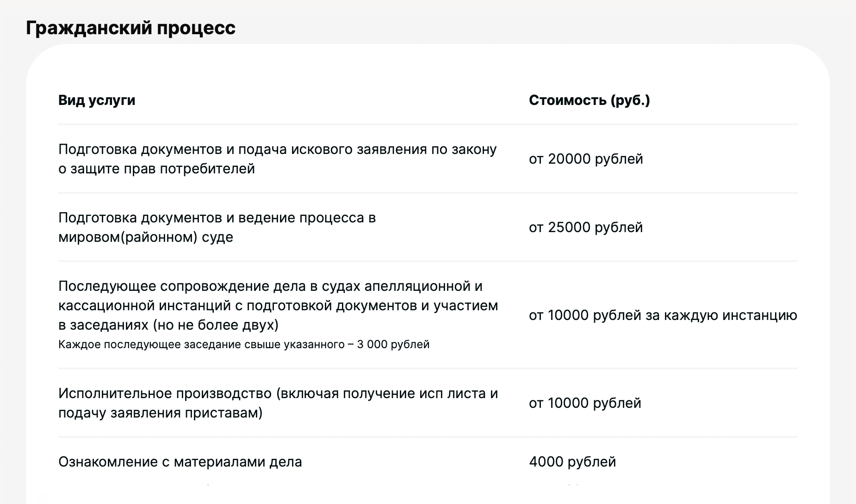This screenshot has width=856, height=504.
Task: Select the appellate and cassation support description
Action: pyautogui.click(x=278, y=306)
